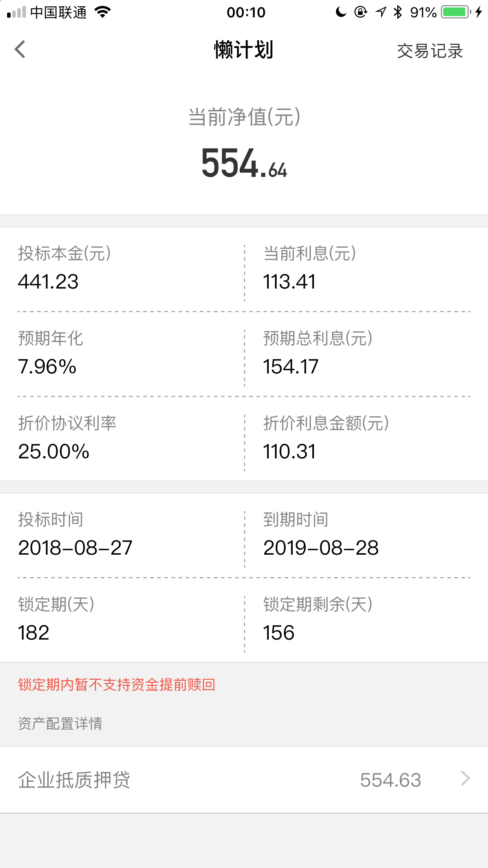Tap the do-not-disturb moon icon
This screenshot has width=488, height=868.
pos(341,12)
